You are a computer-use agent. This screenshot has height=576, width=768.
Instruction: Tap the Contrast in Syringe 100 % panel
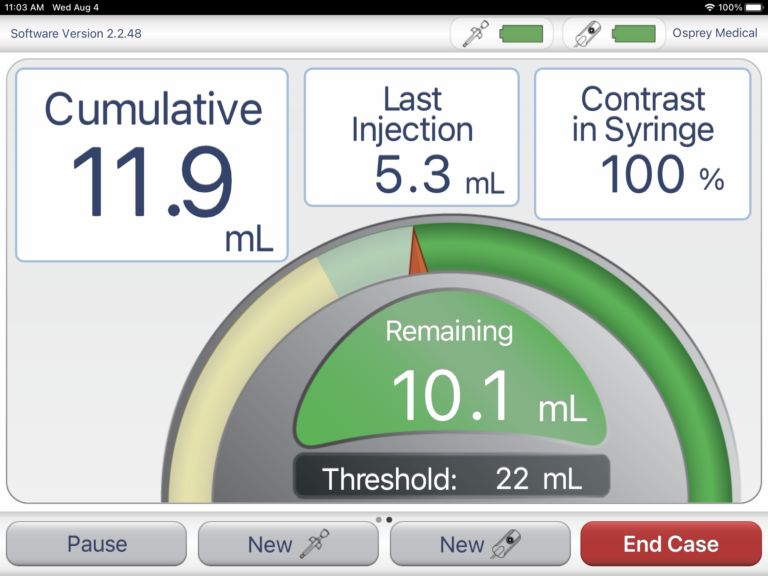643,144
